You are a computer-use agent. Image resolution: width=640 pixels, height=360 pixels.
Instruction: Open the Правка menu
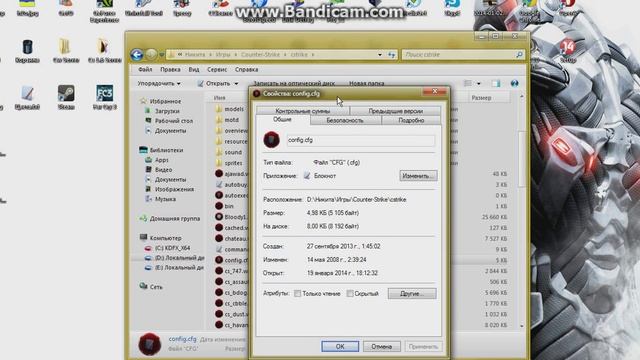point(170,70)
